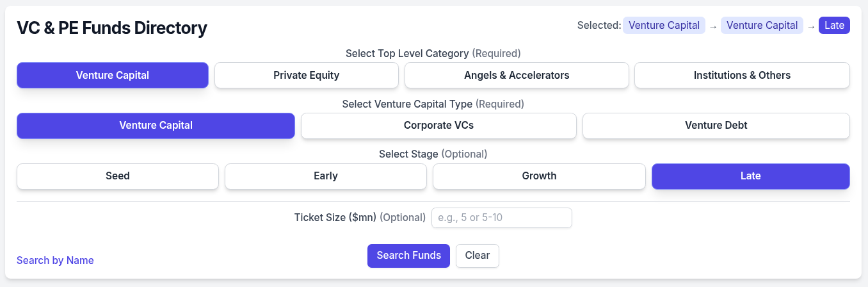Screen dimensions: 868x287
Task: Click the first Venture Capital chip in Selected
Action: coord(664,26)
